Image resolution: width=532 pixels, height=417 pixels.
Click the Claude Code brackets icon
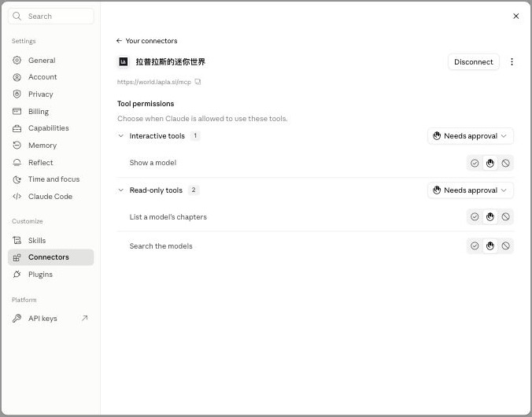(17, 196)
